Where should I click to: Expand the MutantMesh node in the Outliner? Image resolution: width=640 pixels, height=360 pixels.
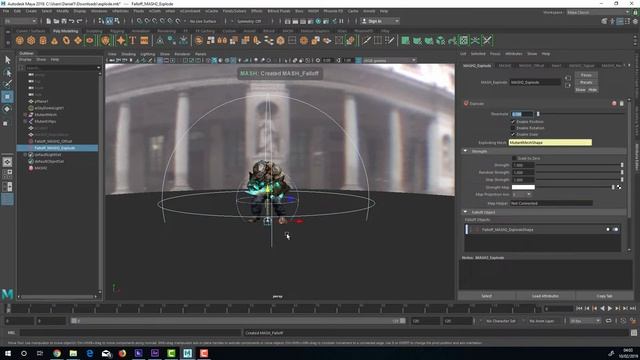[x=25, y=115]
